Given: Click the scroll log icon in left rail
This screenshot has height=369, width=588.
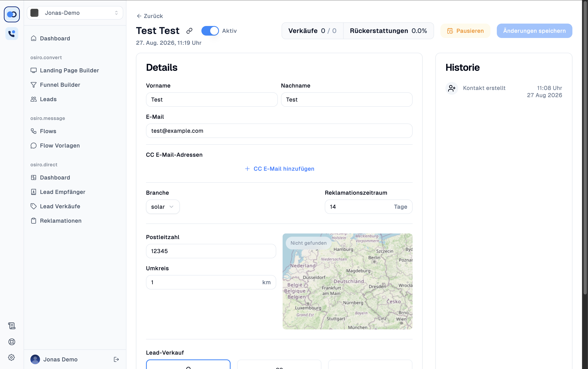Looking at the screenshot, I should point(12,326).
